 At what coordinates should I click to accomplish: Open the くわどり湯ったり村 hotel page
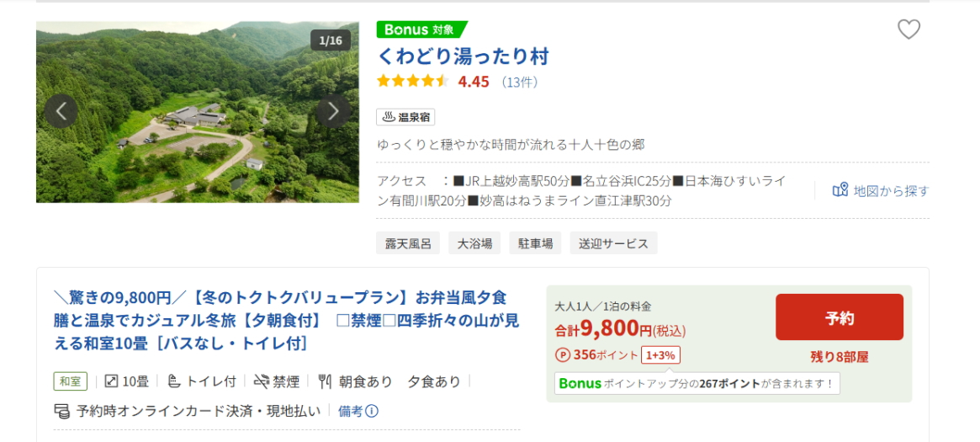pos(463,56)
